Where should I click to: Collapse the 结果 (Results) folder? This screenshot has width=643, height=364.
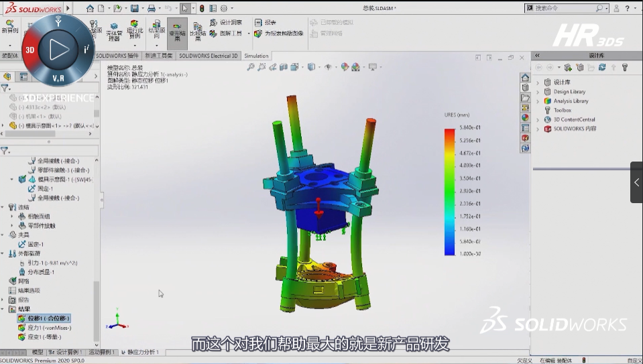coord(3,310)
